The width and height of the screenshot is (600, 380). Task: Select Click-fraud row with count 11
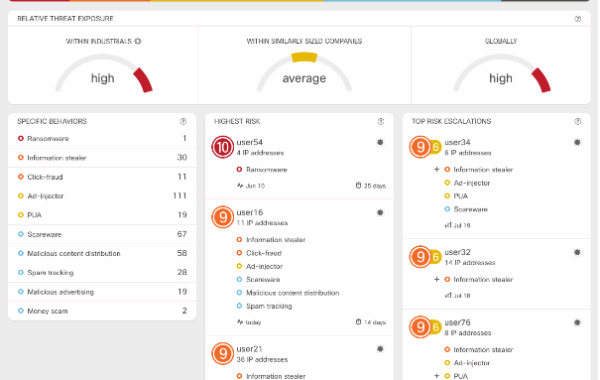[x=102, y=177]
